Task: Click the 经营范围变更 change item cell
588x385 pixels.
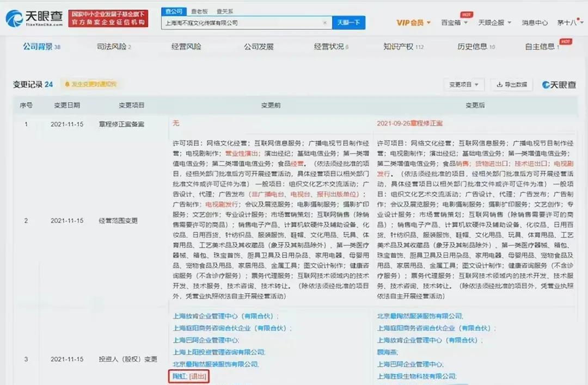Action: click(118, 221)
